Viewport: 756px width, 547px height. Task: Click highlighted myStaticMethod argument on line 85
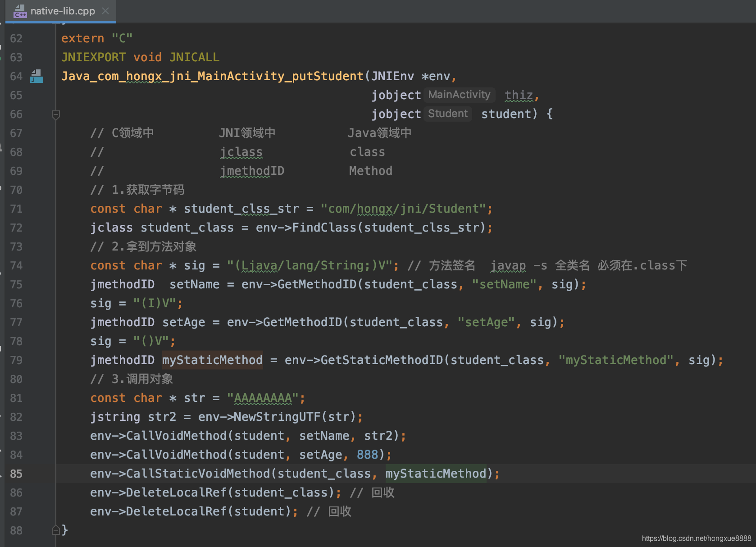pyautogui.click(x=436, y=474)
